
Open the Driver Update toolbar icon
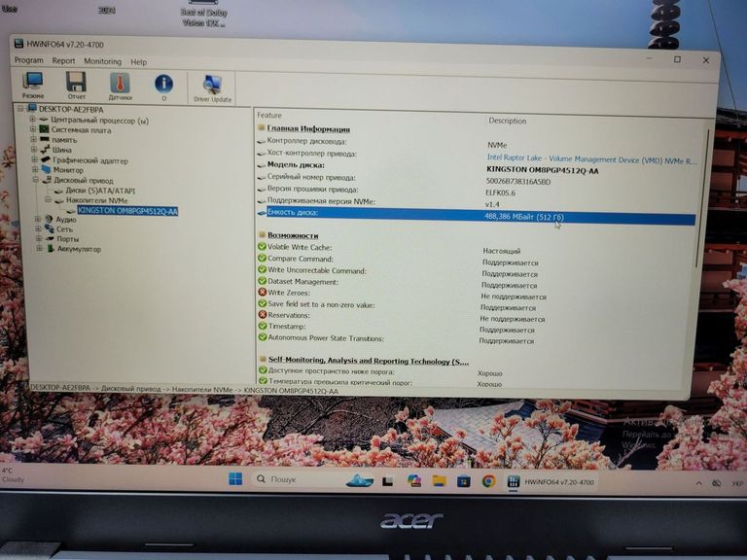212,88
